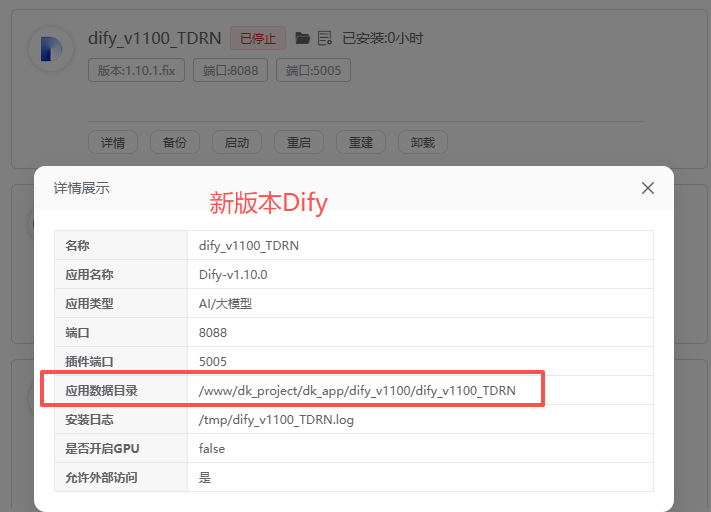This screenshot has height=512, width=711.
Task: Click the 端口:8088 port tag
Action: click(x=231, y=71)
